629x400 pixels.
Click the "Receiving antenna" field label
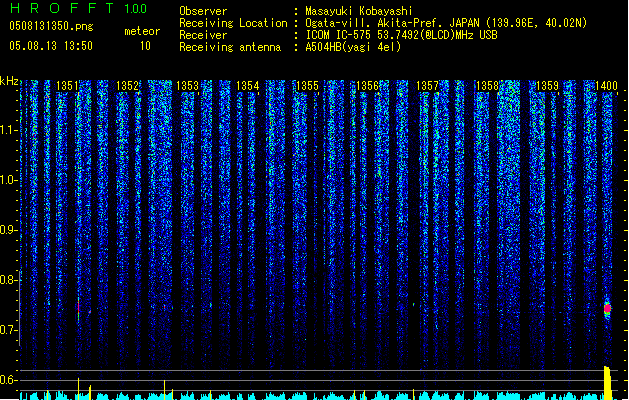230,47
